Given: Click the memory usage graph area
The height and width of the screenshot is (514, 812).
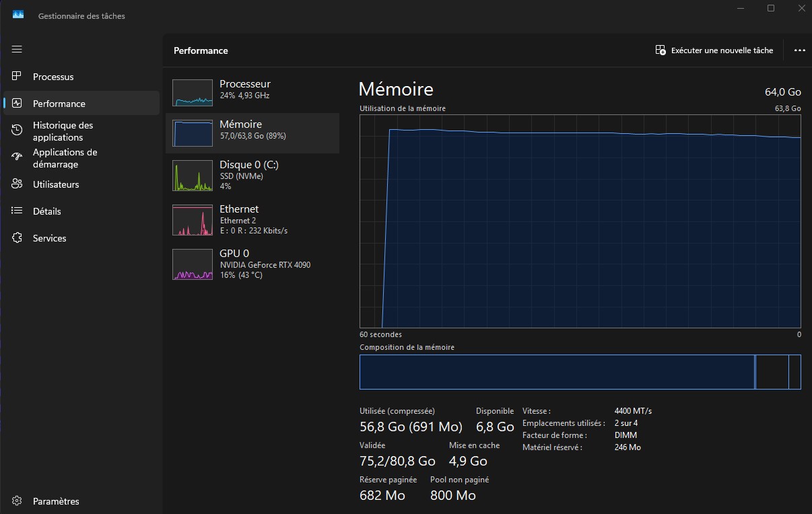Looking at the screenshot, I should (580, 222).
